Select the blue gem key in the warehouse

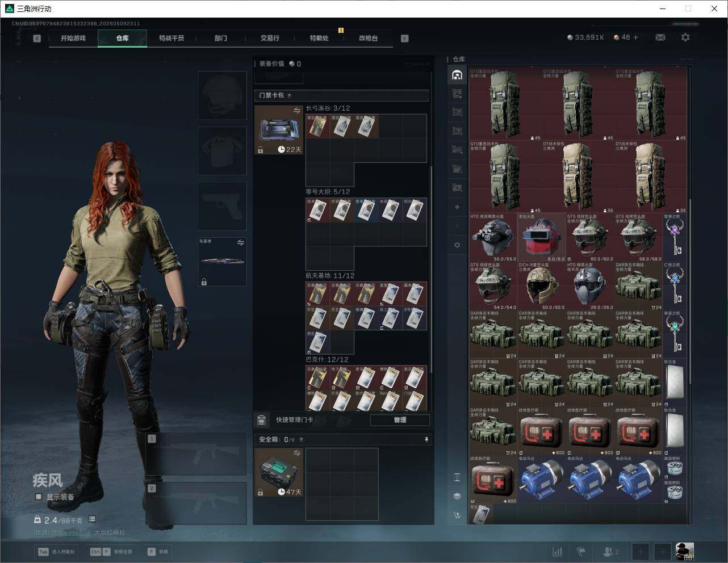click(x=675, y=285)
